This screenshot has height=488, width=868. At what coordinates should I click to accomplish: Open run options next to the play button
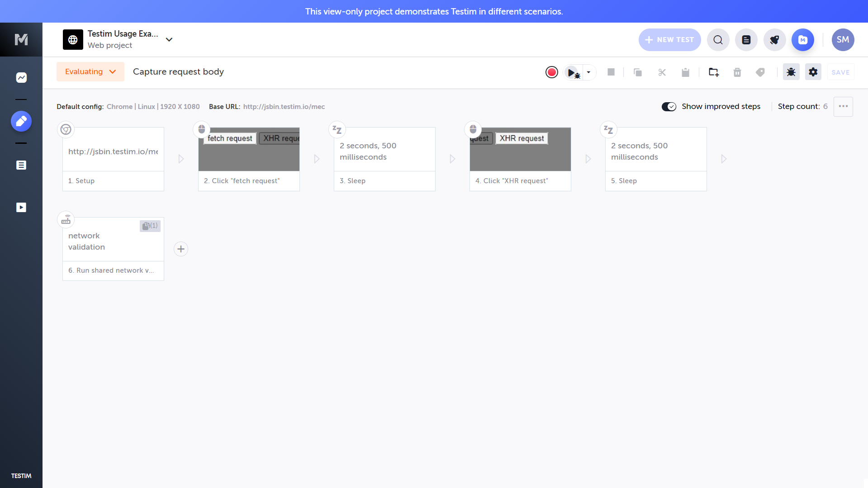(588, 72)
